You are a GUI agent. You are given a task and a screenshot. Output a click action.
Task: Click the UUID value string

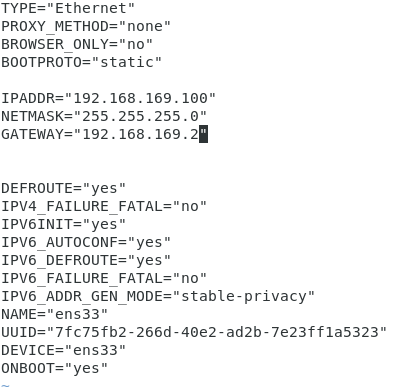217,332
